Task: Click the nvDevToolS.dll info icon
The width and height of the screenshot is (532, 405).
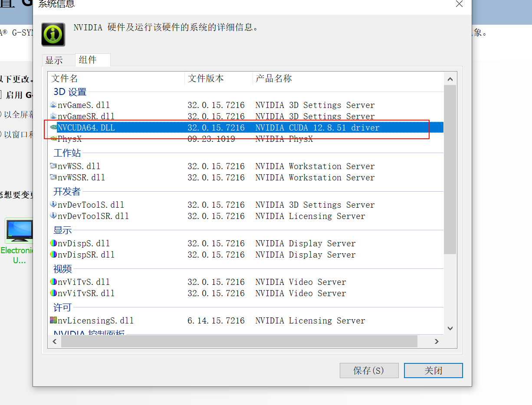Action: (53, 205)
